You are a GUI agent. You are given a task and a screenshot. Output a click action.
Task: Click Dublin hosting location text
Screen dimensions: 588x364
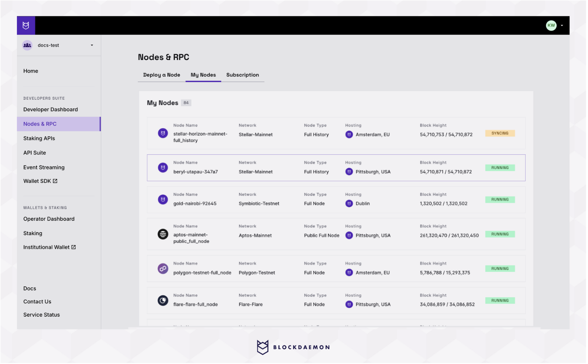(363, 204)
